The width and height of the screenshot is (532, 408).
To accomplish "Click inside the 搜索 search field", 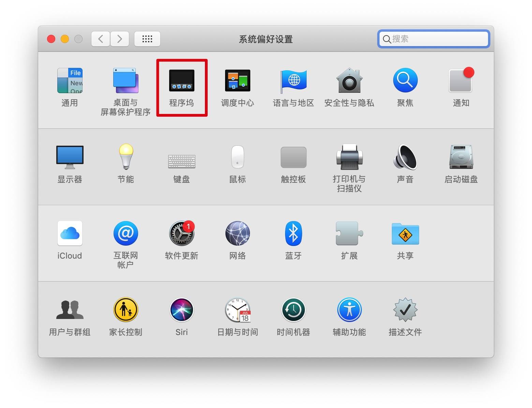I will [433, 39].
